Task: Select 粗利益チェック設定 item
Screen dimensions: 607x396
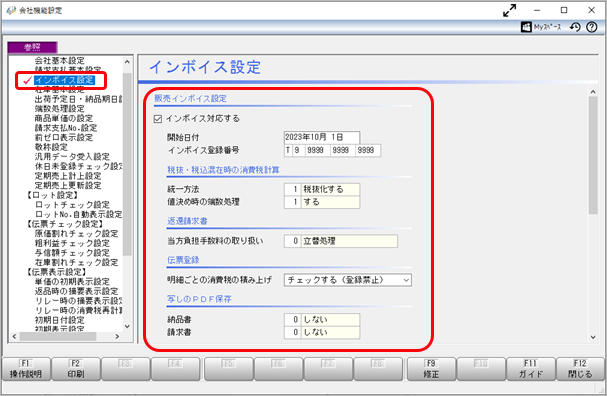Action: (x=72, y=243)
